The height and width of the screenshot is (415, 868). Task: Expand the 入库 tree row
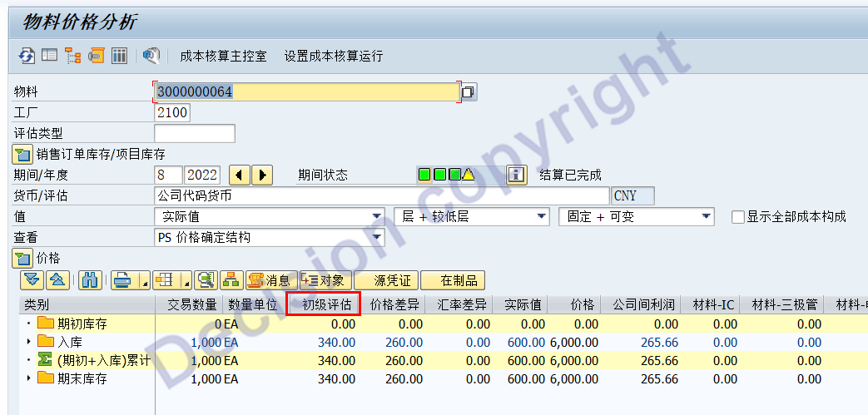point(29,342)
